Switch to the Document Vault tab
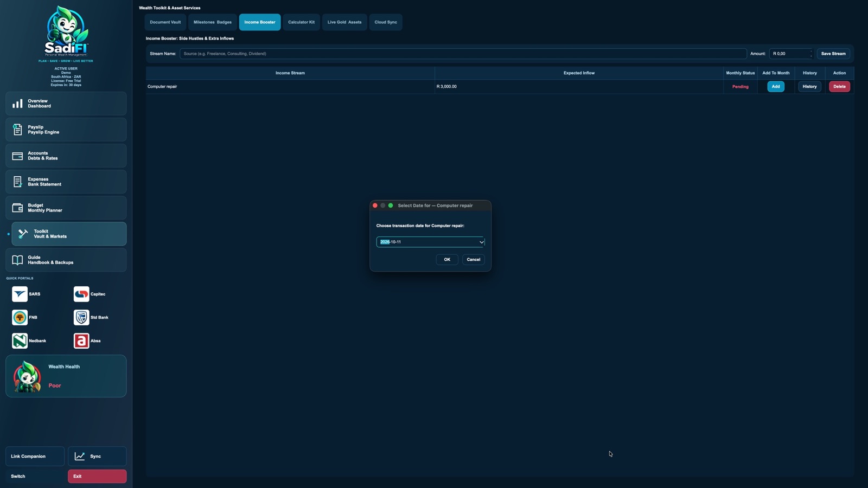The width and height of the screenshot is (868, 488). tap(165, 22)
